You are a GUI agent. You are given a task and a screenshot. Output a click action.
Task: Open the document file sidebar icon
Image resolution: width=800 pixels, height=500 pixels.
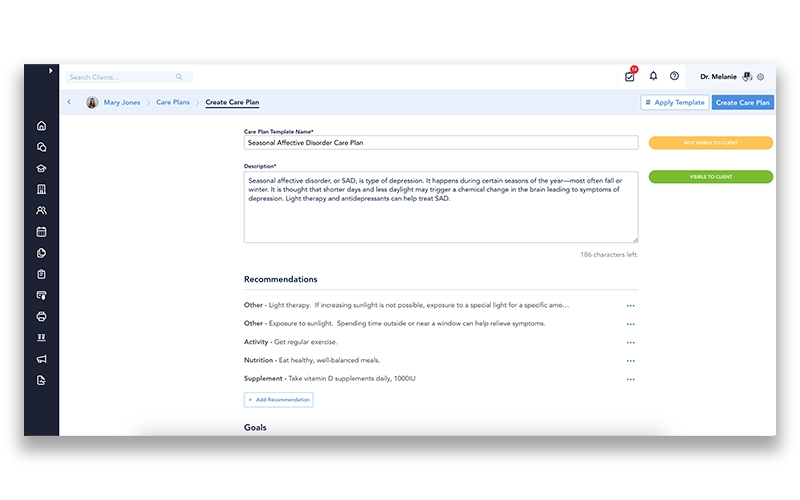[x=41, y=380]
